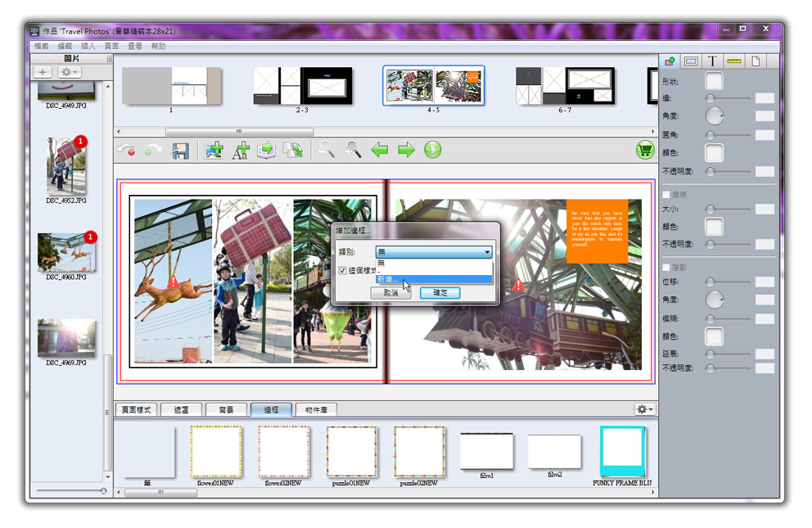Go to next page with right arrow

pyautogui.click(x=406, y=150)
